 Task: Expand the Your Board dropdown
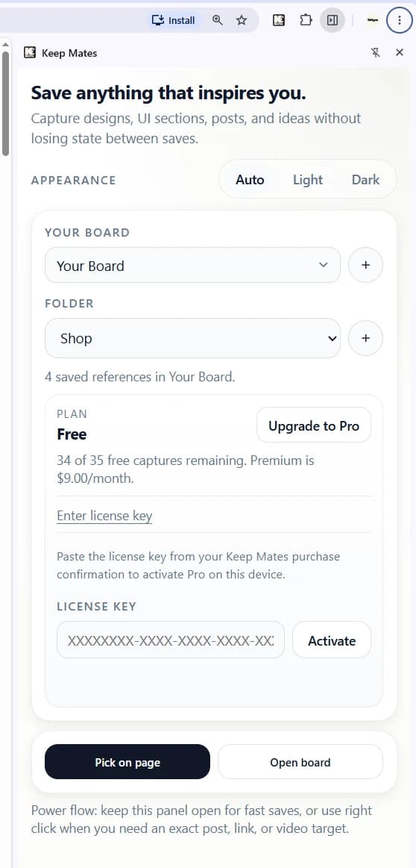click(192, 265)
